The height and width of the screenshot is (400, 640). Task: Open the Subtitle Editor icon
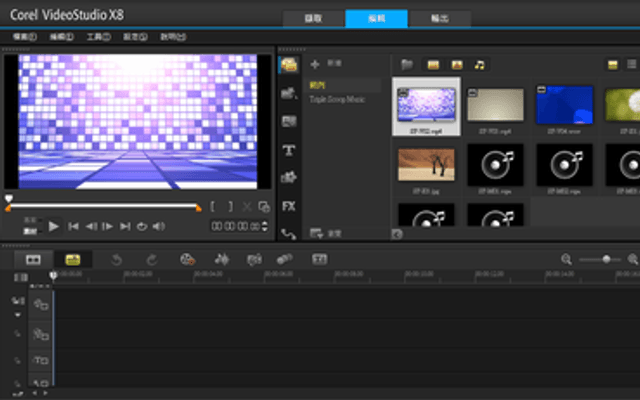coord(320,259)
